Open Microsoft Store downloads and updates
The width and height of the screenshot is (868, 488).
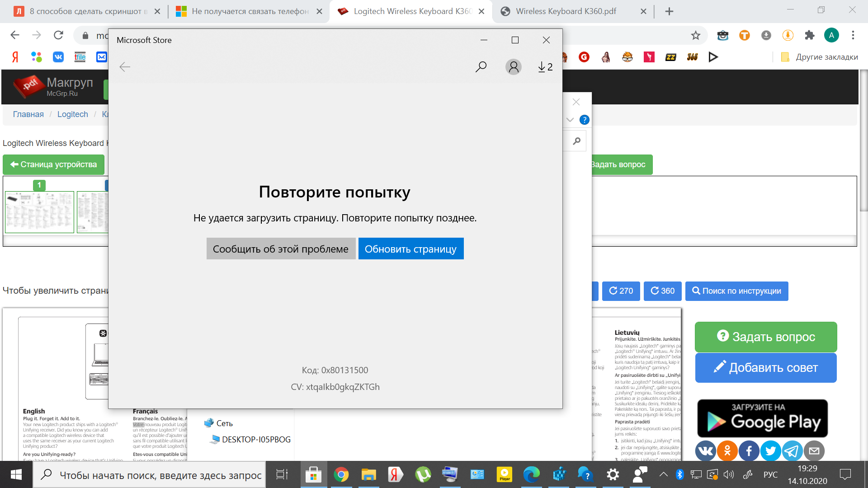pos(545,67)
